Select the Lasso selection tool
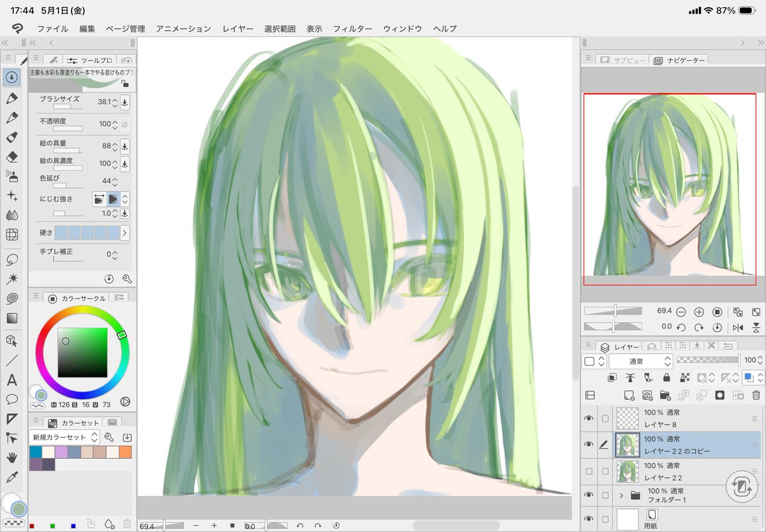Screen dimensions: 766x532 tap(11, 260)
